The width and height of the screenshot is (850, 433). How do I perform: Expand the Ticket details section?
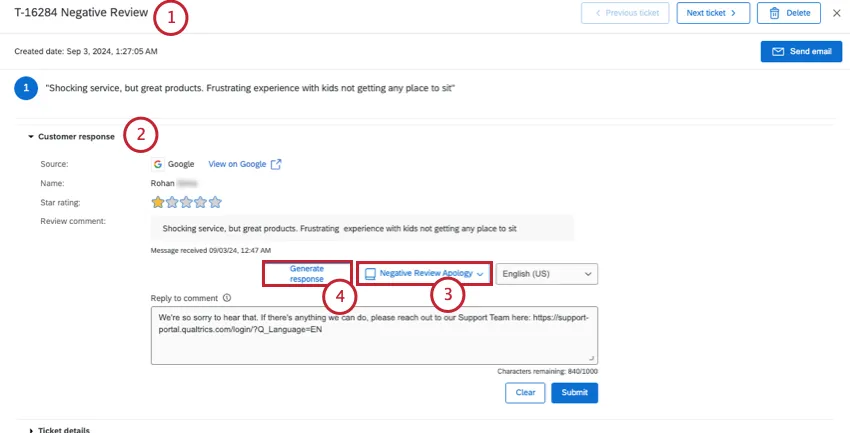coord(31,429)
